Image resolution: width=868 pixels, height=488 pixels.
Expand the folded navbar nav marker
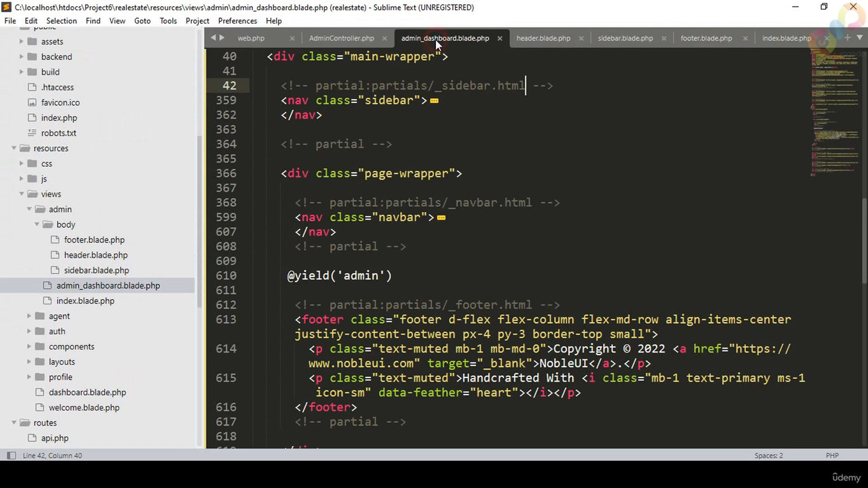441,218
